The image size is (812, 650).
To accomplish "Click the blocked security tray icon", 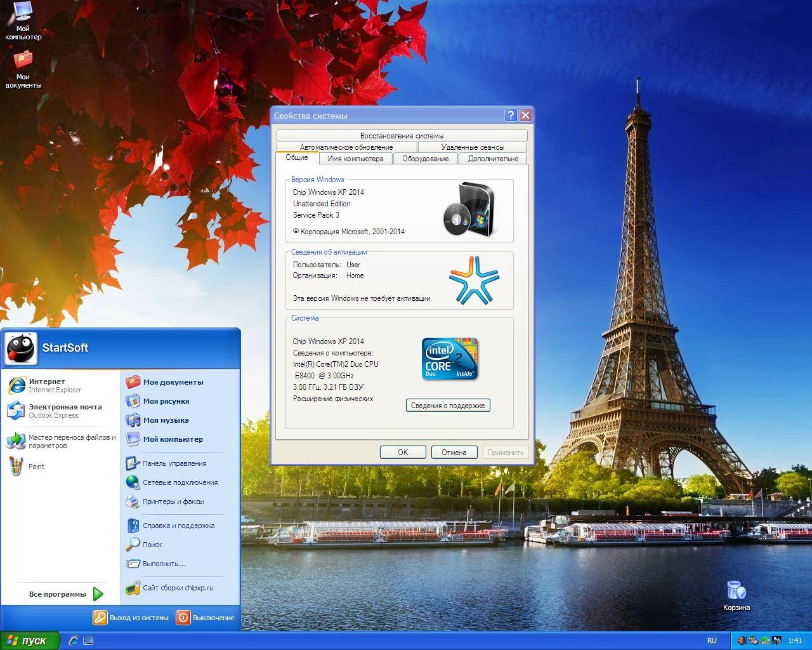I will pyautogui.click(x=753, y=640).
